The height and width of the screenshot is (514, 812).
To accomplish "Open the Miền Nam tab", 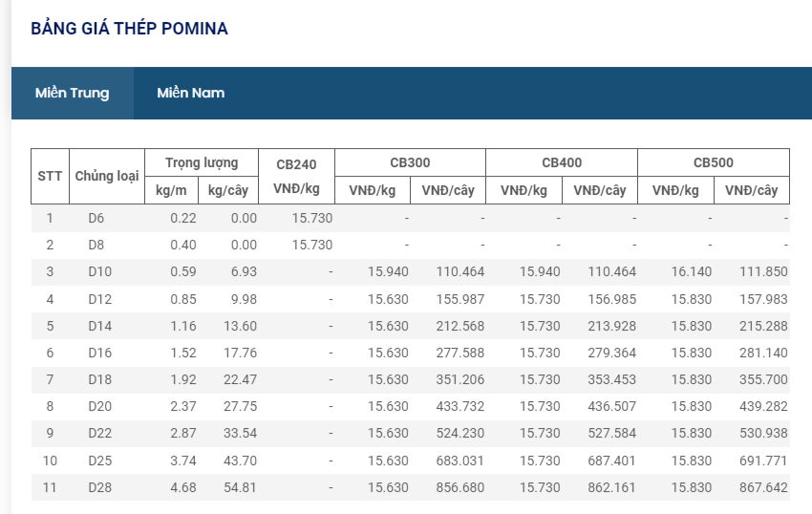I will (x=191, y=93).
